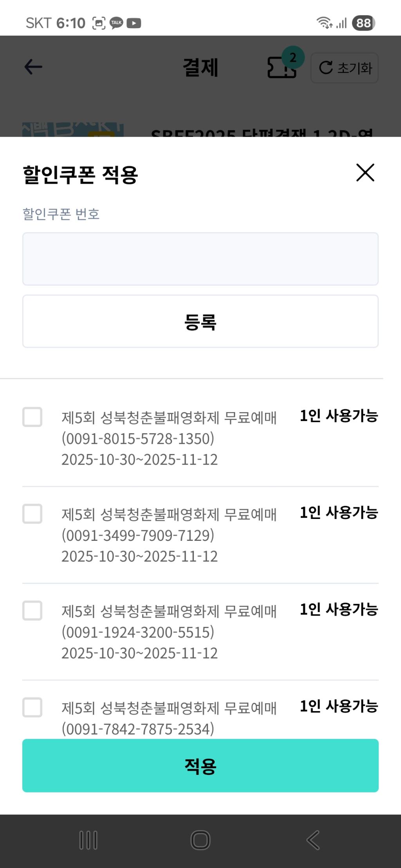Tap the movie poster thumbnail behind sheet
Screen dimensions: 401x868
pos(73,130)
